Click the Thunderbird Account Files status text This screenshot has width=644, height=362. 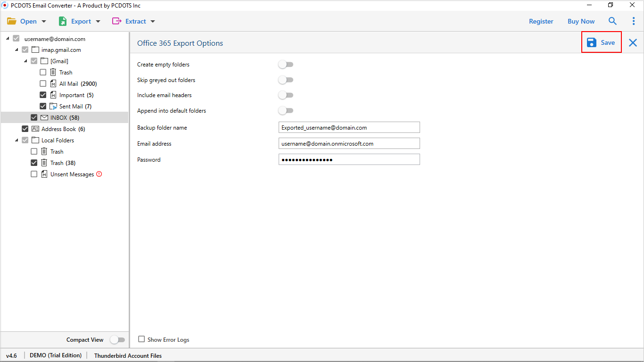128,355
